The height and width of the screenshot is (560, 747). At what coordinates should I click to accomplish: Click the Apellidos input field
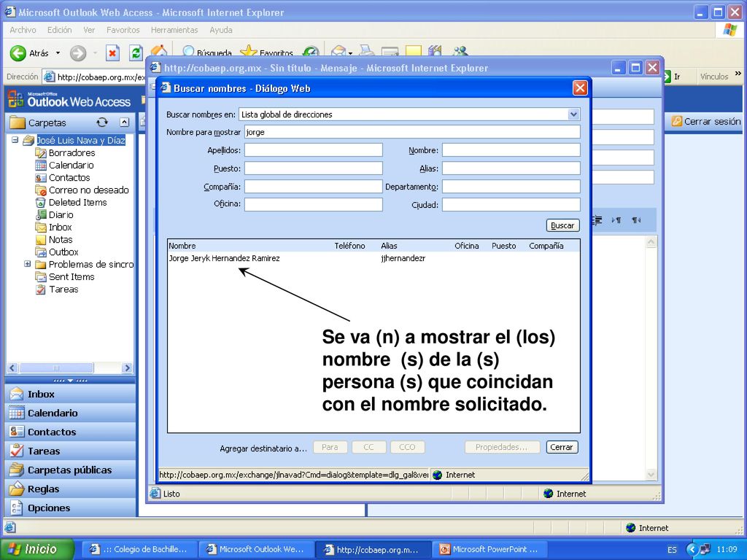coord(314,150)
